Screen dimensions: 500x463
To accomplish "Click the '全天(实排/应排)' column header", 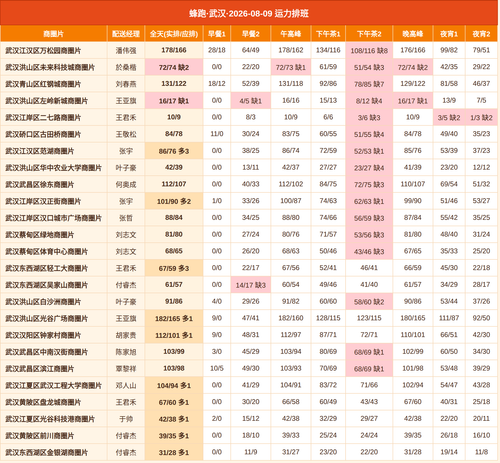I will pos(174,34).
